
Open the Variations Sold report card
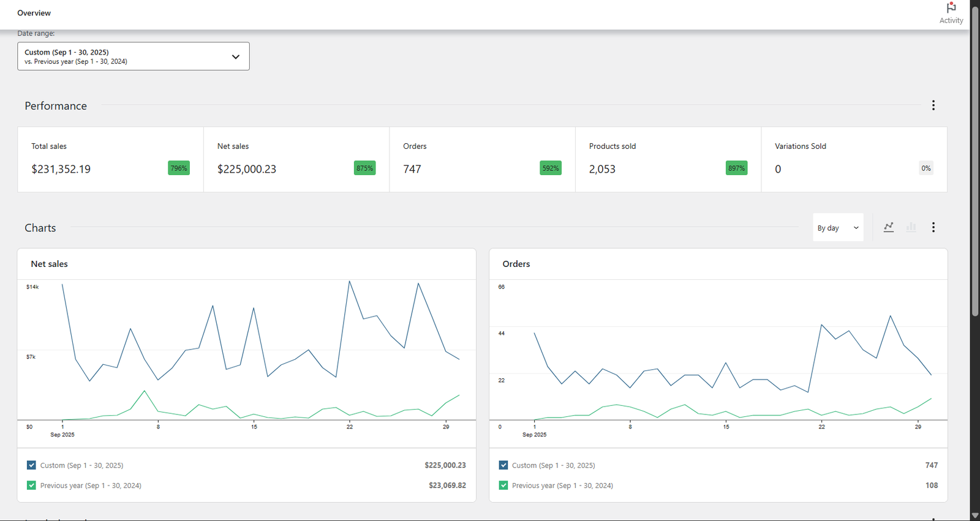pyautogui.click(x=854, y=159)
